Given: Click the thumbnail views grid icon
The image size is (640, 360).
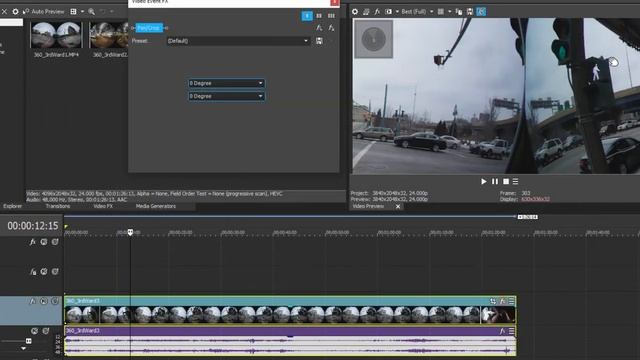Looking at the screenshot, I should click(73, 11).
